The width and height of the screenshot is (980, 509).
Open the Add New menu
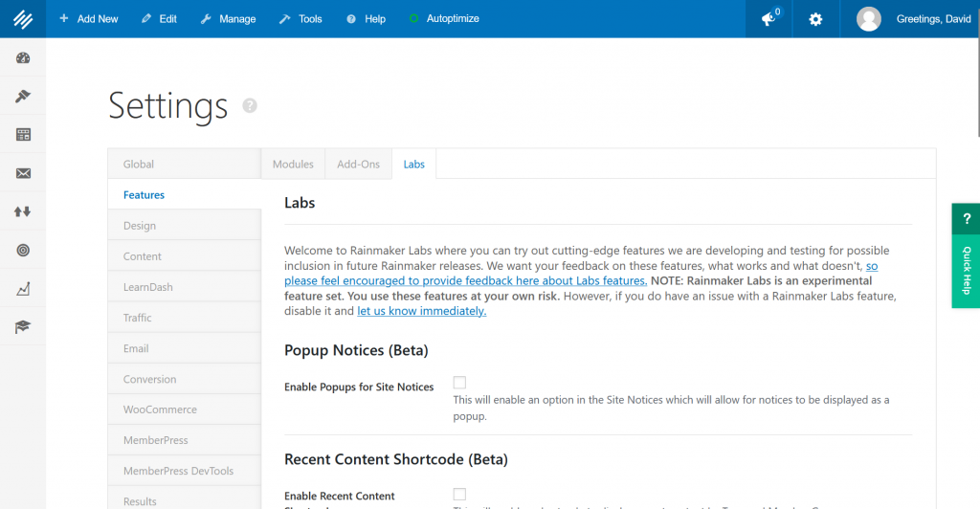[89, 19]
